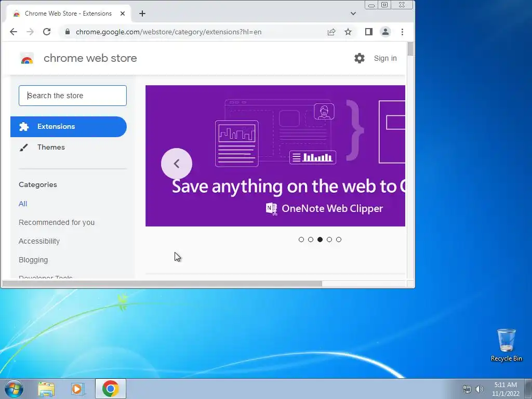This screenshot has width=532, height=399.
Task: Close the Chrome Web Store tab
Action: [123, 14]
